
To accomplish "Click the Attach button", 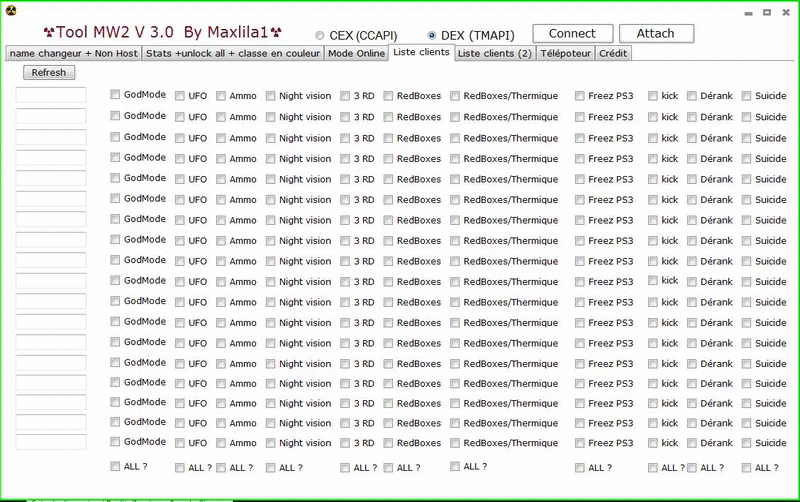I will (656, 34).
